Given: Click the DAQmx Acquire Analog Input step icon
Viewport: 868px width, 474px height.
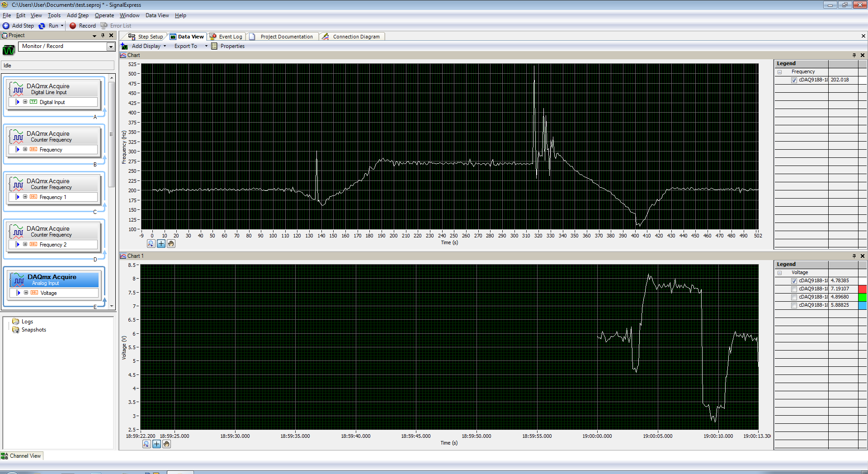Looking at the screenshot, I should [x=18, y=280].
